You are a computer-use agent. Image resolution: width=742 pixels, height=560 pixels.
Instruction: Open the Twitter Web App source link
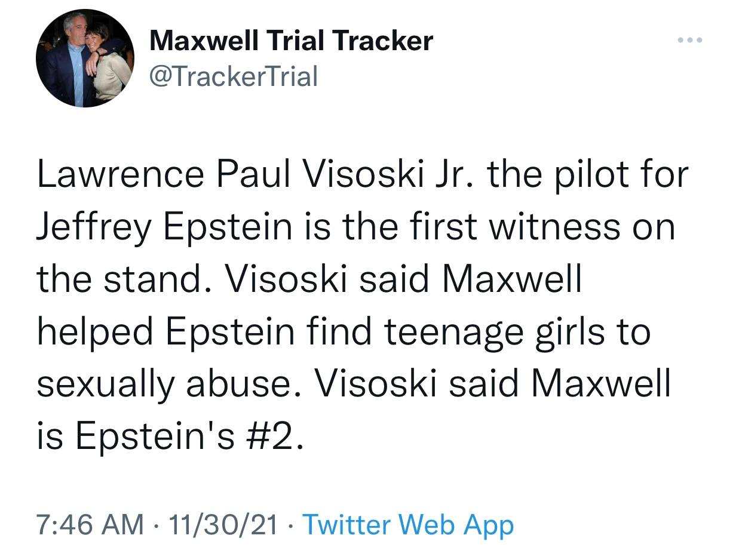point(408,525)
